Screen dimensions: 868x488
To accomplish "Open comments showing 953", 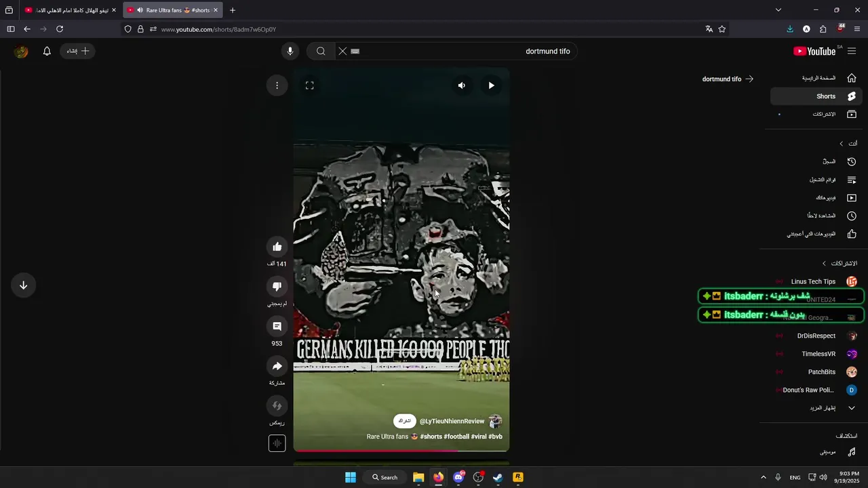I will click(x=277, y=327).
